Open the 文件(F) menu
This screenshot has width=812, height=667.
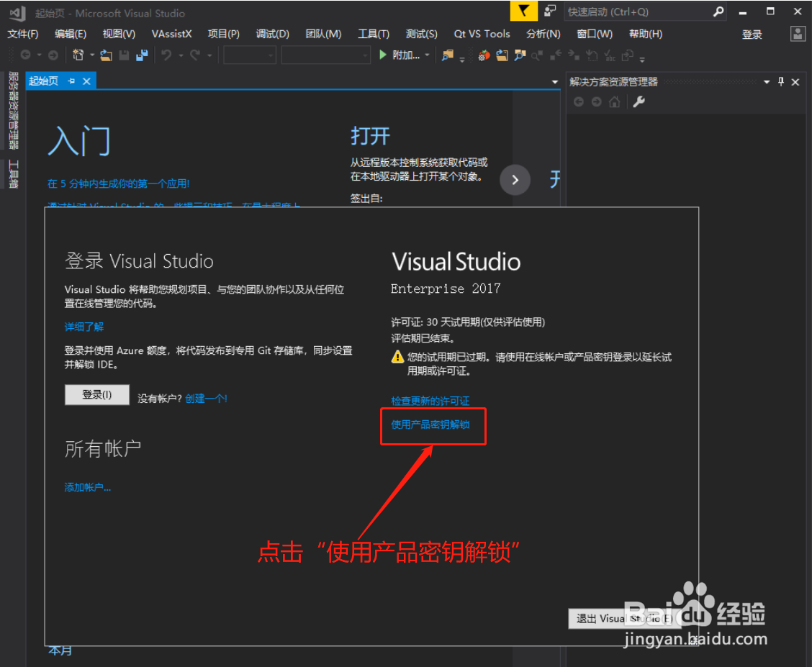click(x=23, y=34)
